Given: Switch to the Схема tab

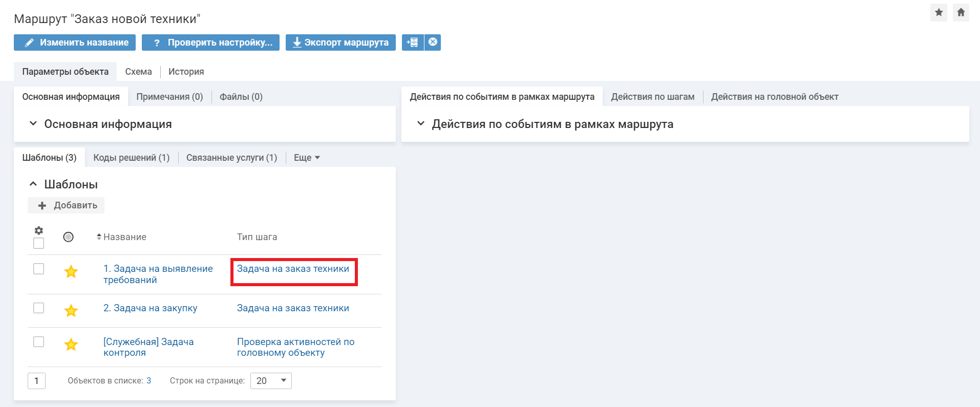Looking at the screenshot, I should (138, 72).
